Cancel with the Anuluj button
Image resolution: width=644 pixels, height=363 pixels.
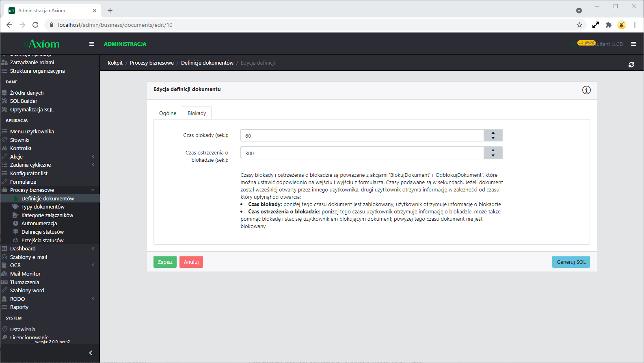coord(191,262)
